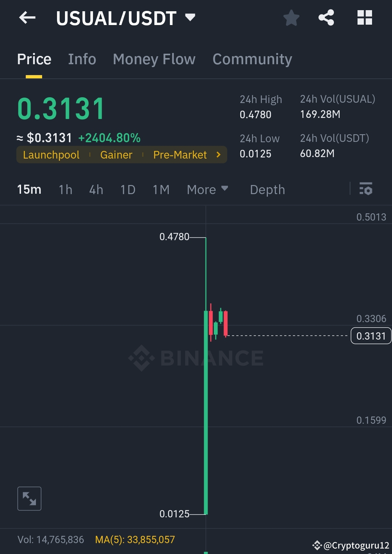Click the Gainer label

point(116,155)
